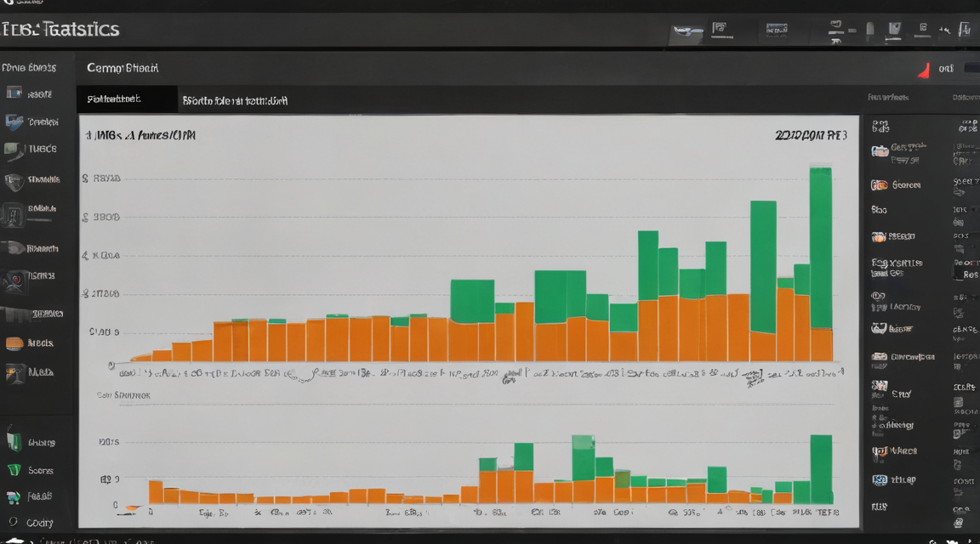This screenshot has width=980, height=544.
Task: Select the blue glasses icon in top toolbar
Action: point(687,30)
